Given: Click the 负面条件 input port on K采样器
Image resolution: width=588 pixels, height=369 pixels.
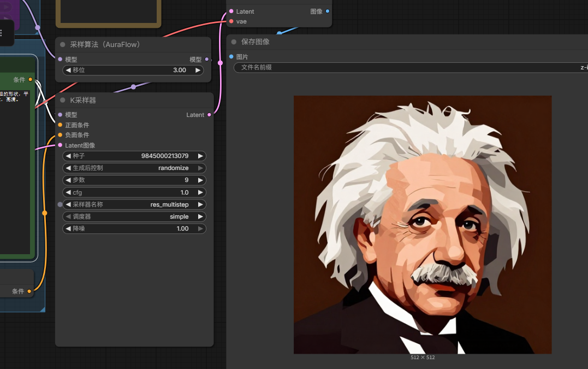Looking at the screenshot, I should pyautogui.click(x=60, y=135).
